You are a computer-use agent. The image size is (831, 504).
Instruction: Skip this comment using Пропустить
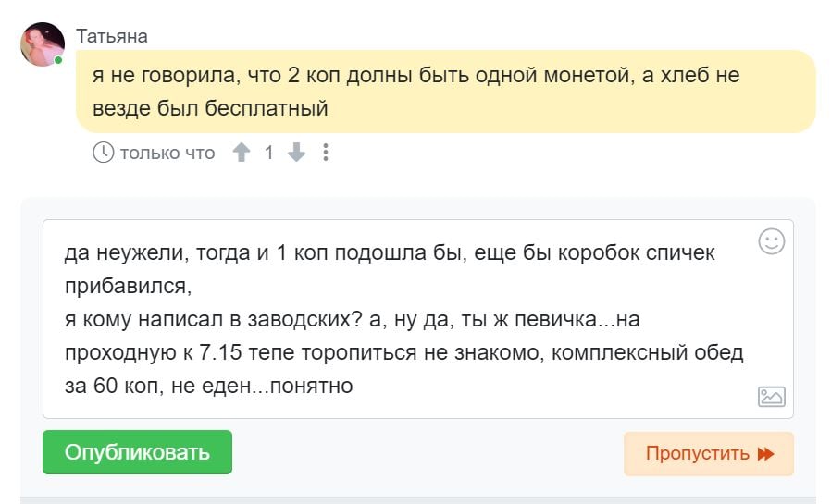click(709, 454)
